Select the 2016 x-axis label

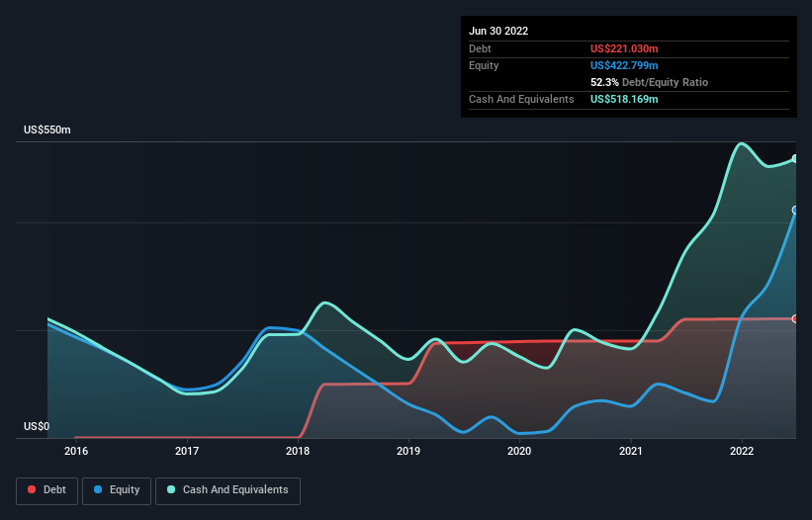[x=76, y=451]
